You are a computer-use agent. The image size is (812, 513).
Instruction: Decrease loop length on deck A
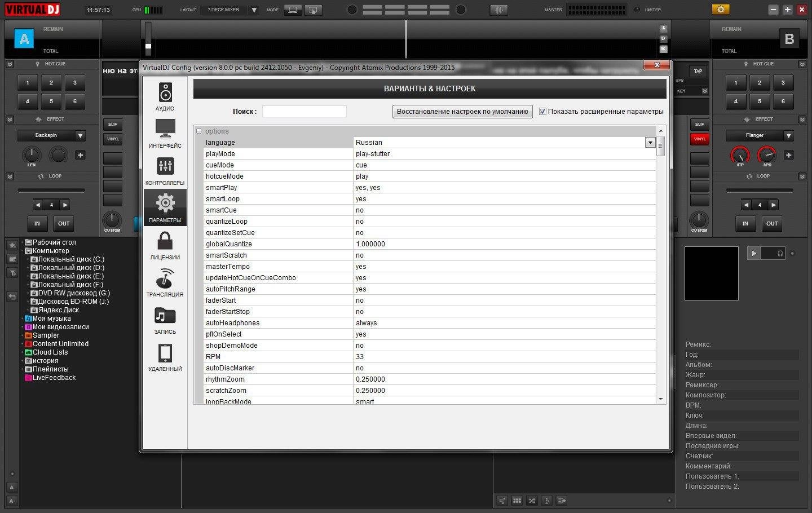pos(38,205)
